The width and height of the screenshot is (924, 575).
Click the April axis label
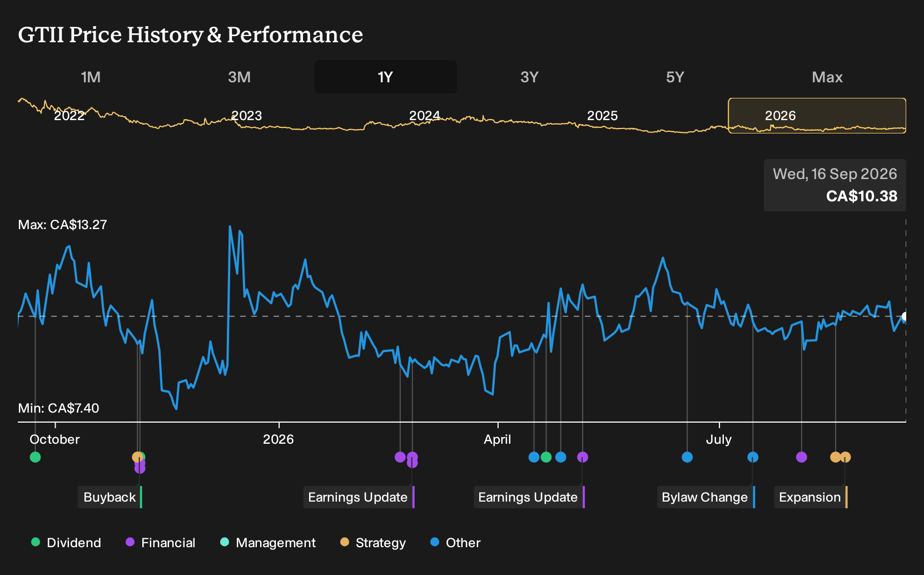pyautogui.click(x=497, y=439)
